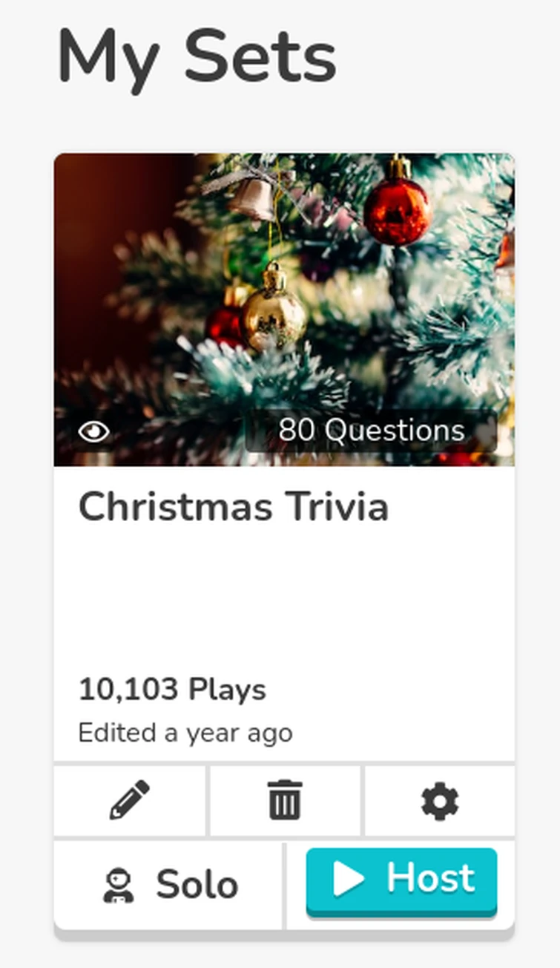Viewport: 560px width, 968px height.
Task: Click the word "Host" on the teal button
Action: [x=430, y=879]
